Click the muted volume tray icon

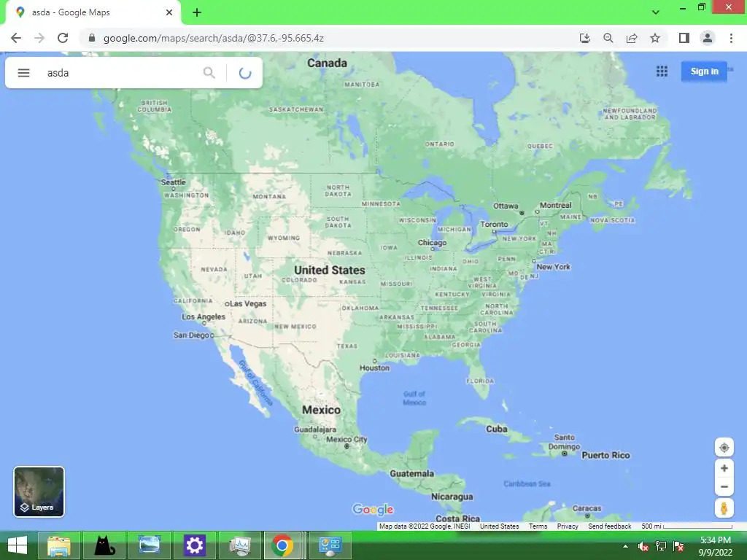[x=643, y=547]
